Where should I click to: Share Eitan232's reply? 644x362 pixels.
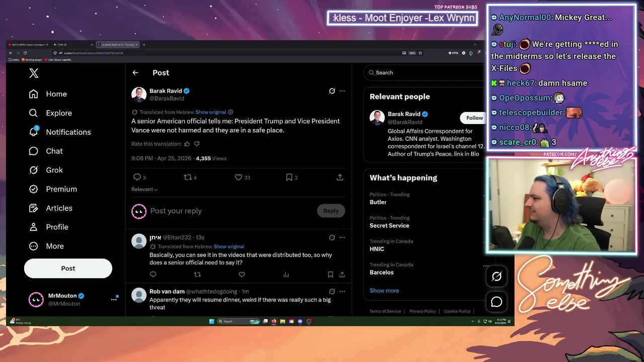[342, 275]
